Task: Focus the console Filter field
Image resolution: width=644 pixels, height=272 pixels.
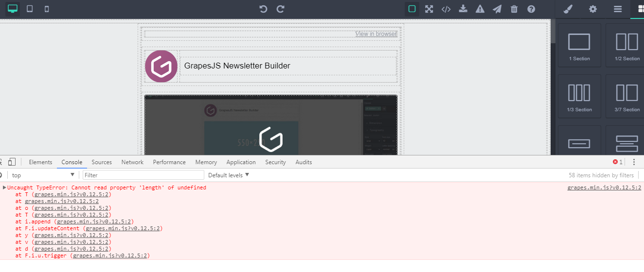Action: coord(143,175)
